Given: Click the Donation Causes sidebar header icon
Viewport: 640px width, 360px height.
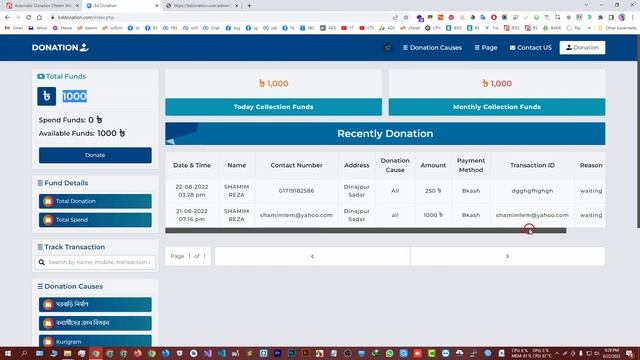Looking at the screenshot, I should point(40,287).
